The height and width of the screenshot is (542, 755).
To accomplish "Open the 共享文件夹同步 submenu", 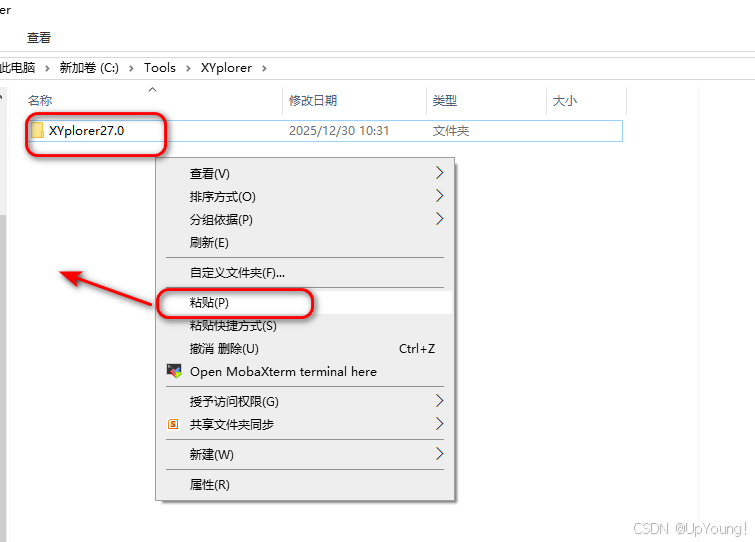I will click(x=305, y=424).
